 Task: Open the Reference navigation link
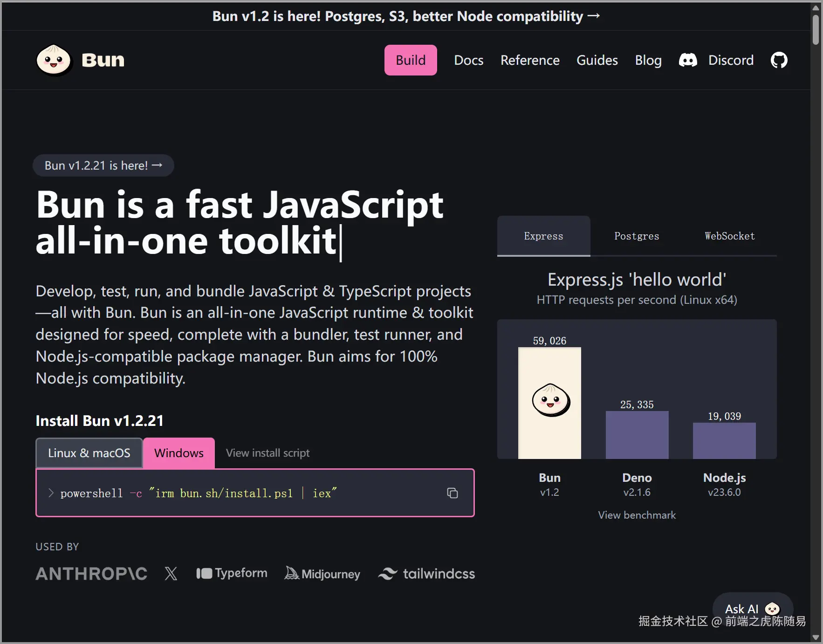(530, 60)
